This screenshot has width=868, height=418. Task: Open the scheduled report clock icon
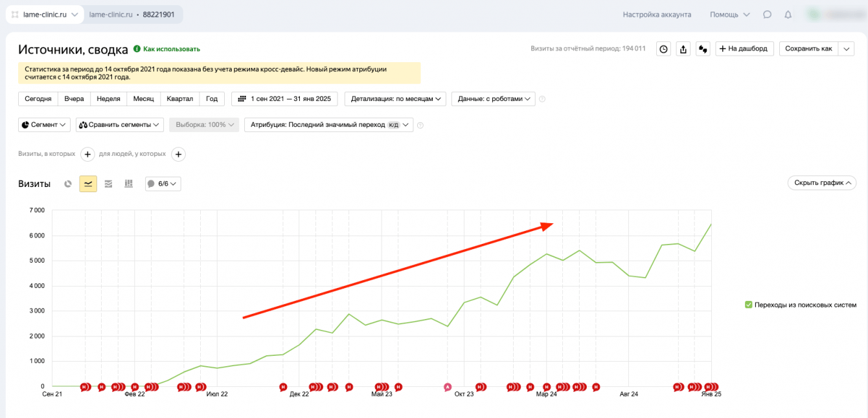click(x=663, y=49)
